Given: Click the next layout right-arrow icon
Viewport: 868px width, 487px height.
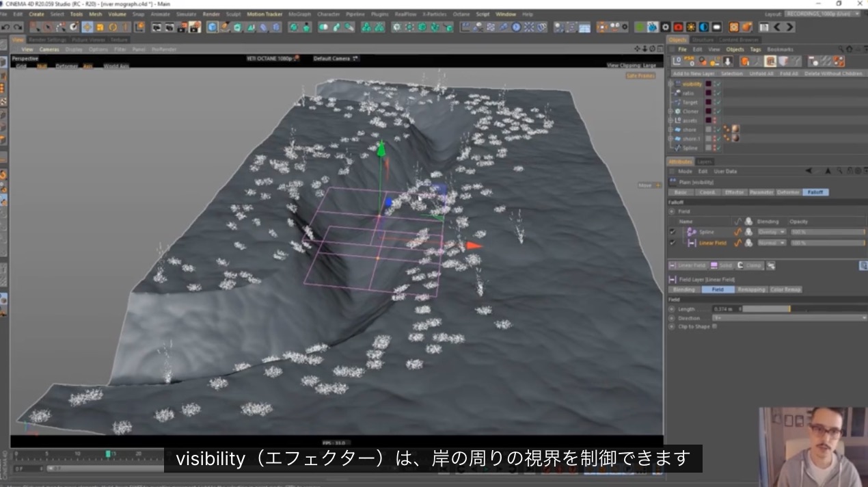Looking at the screenshot, I should point(790,27).
